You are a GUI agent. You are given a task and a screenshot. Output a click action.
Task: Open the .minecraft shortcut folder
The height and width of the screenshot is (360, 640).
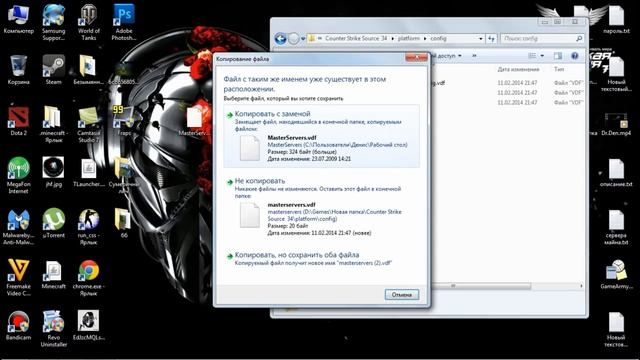pyautogui.click(x=53, y=124)
